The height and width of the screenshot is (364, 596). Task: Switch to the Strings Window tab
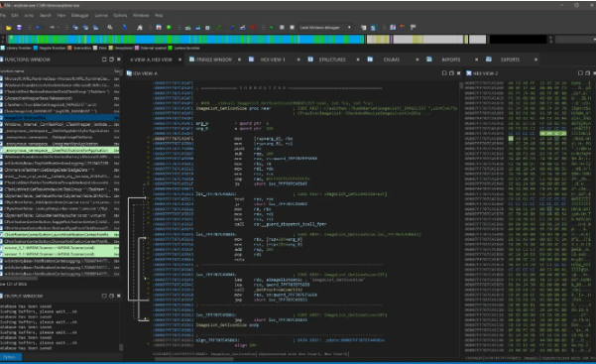coord(214,60)
